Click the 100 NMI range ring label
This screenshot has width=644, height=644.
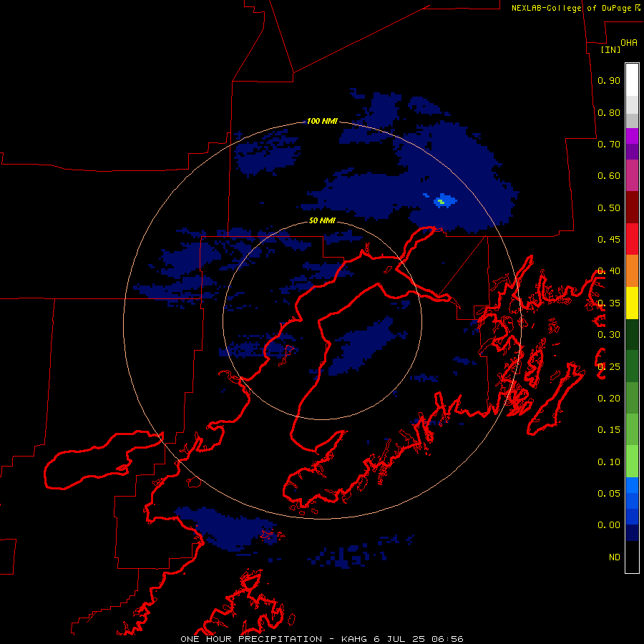tap(322, 121)
